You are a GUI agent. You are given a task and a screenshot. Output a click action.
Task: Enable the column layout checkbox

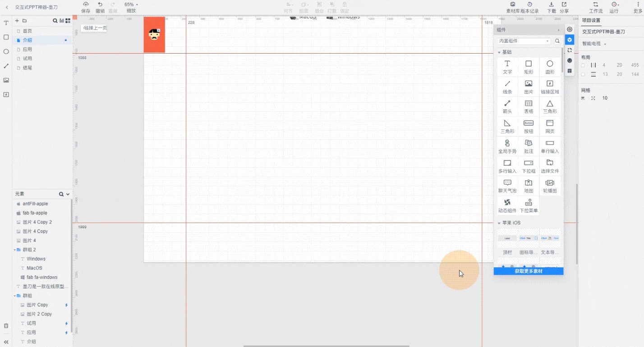(x=583, y=65)
